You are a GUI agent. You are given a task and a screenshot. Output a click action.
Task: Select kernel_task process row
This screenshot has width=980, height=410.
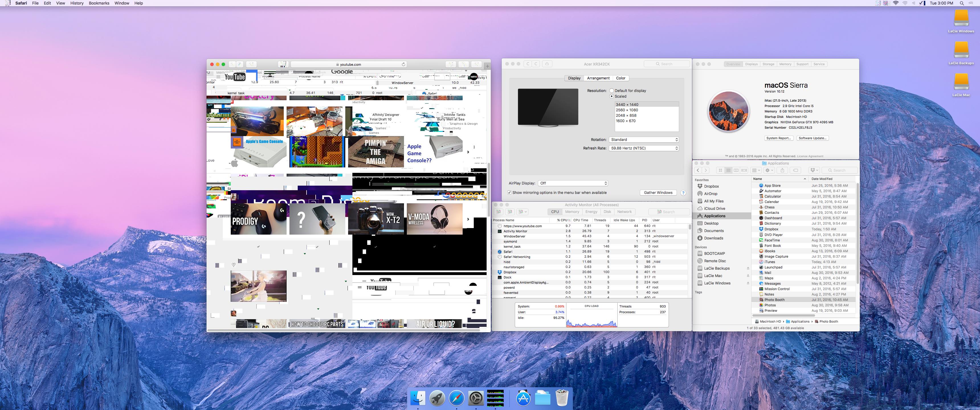click(590, 247)
